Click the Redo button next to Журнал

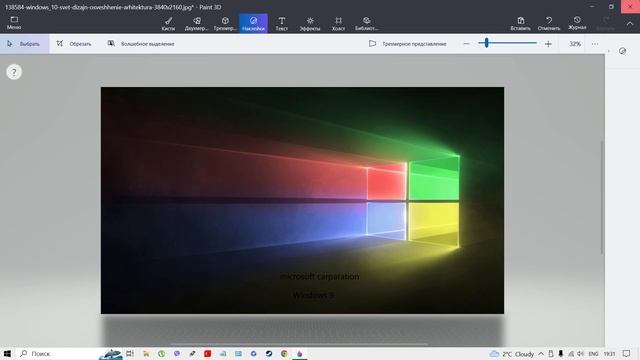pos(605,24)
